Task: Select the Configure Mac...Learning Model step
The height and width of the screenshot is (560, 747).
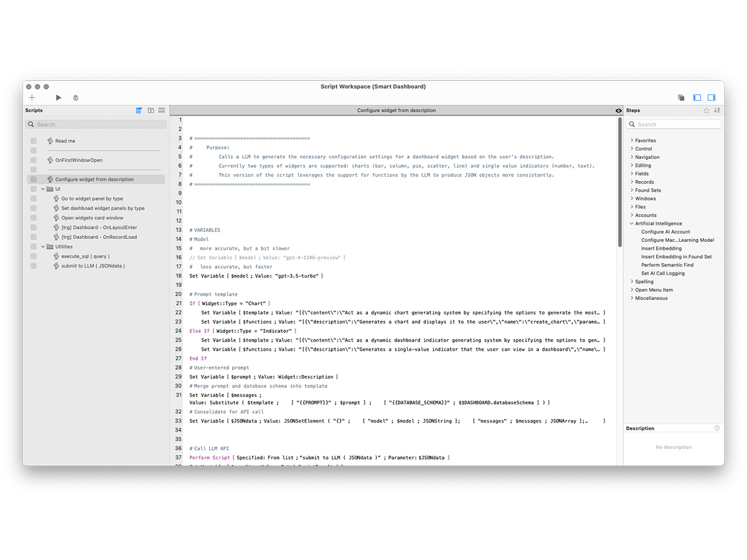Action: 677,240
